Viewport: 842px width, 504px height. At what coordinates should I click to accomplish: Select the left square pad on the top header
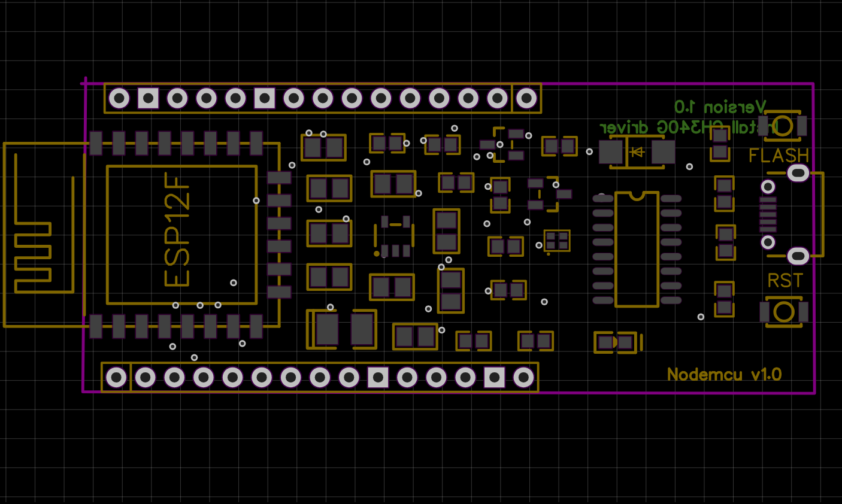click(x=148, y=98)
